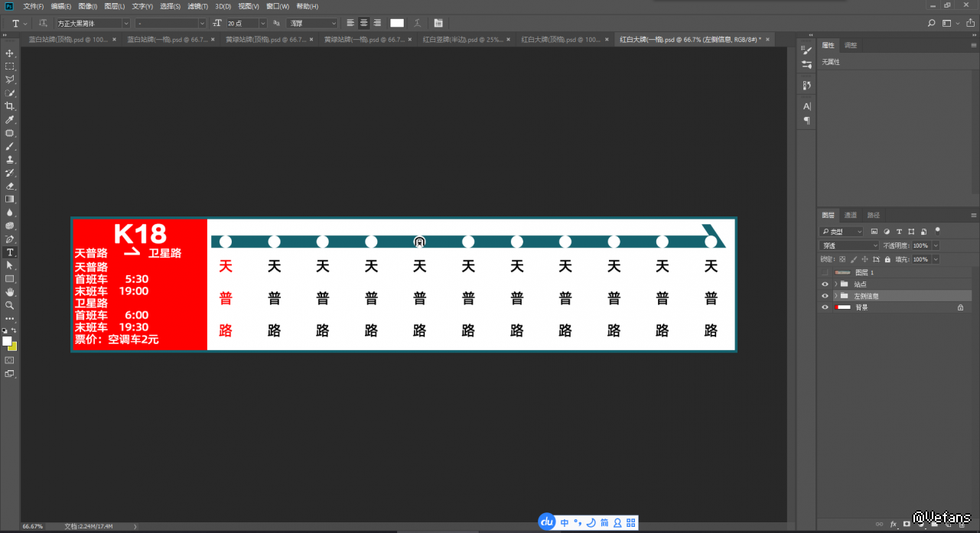
Task: Click the font size field showing 20 点
Action: click(246, 24)
